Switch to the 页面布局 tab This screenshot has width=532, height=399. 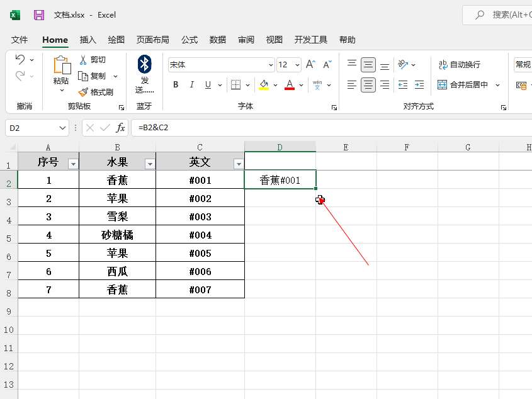point(153,40)
